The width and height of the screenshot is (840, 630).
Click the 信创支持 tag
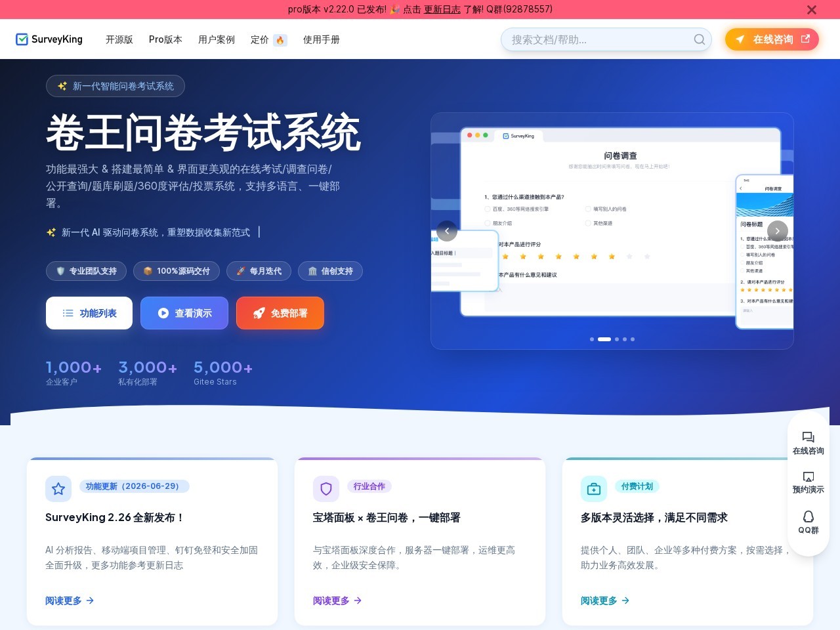(330, 271)
